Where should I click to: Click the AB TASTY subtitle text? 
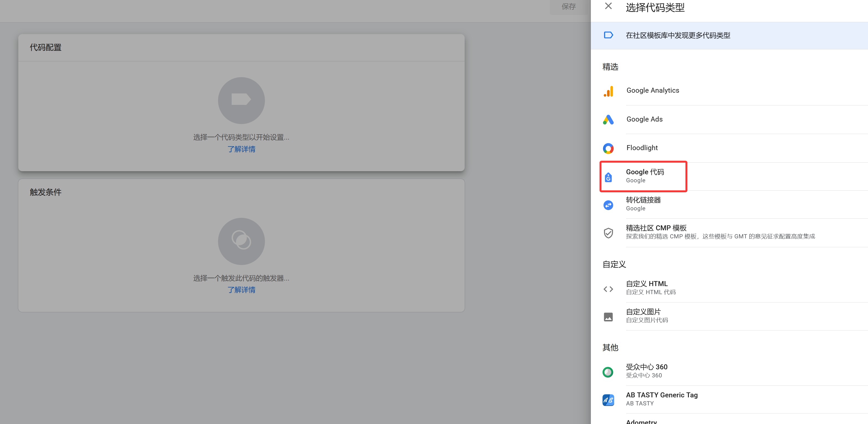coord(639,403)
